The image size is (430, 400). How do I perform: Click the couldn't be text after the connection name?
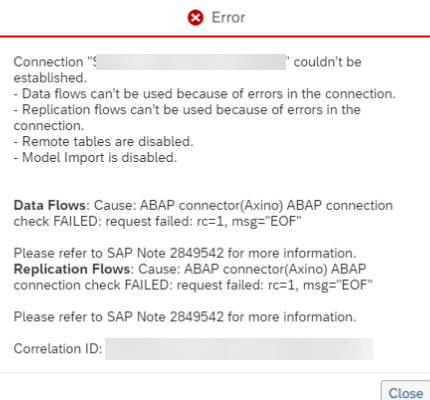pos(327,62)
